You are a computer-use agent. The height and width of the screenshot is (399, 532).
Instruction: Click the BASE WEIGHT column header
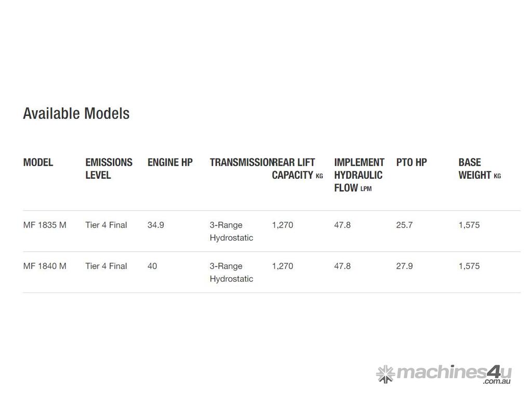point(479,169)
